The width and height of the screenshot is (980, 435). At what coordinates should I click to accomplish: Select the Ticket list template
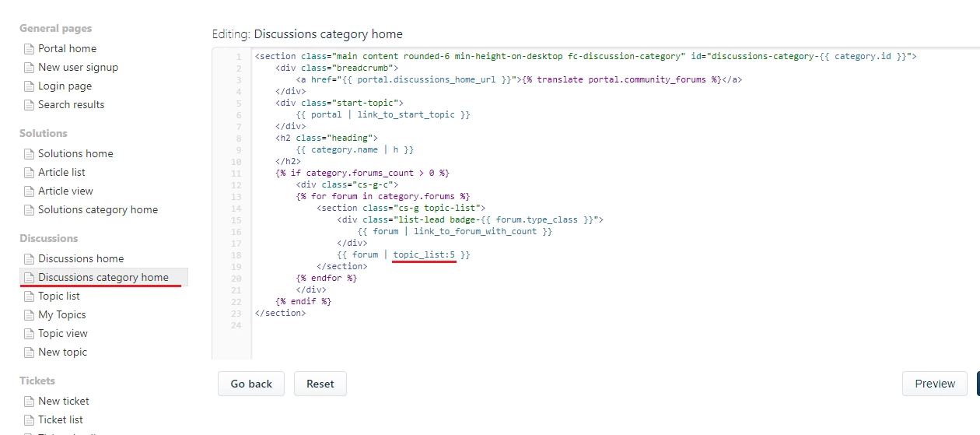61,419
